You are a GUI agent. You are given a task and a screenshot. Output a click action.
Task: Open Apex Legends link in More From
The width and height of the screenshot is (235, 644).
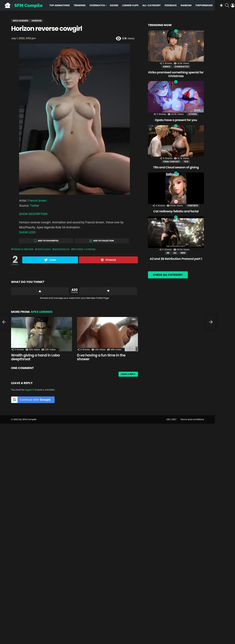42,312
